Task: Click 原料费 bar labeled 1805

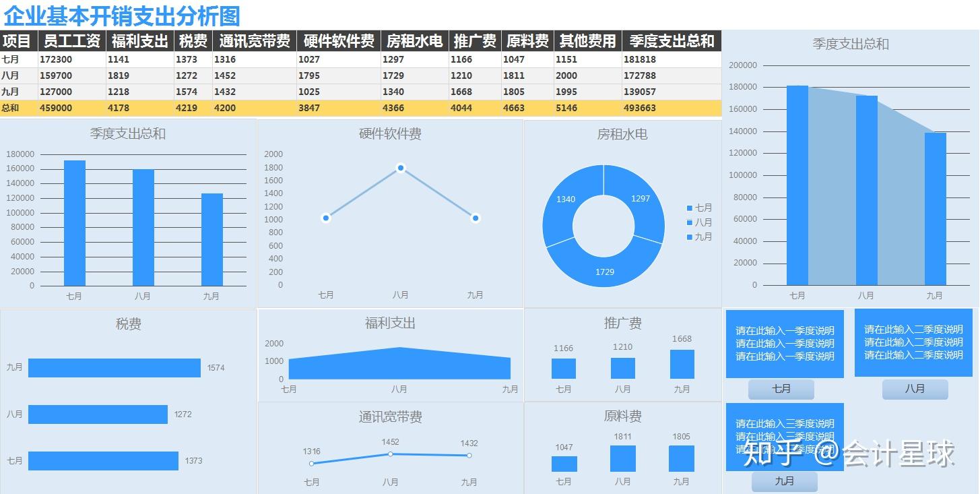Action: click(x=682, y=458)
